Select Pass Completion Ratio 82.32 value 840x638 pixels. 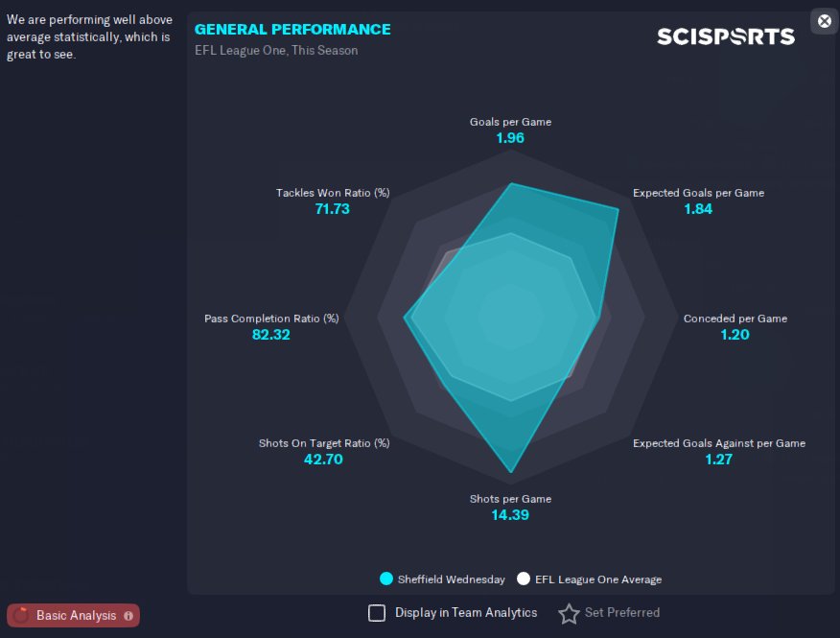[271, 335]
